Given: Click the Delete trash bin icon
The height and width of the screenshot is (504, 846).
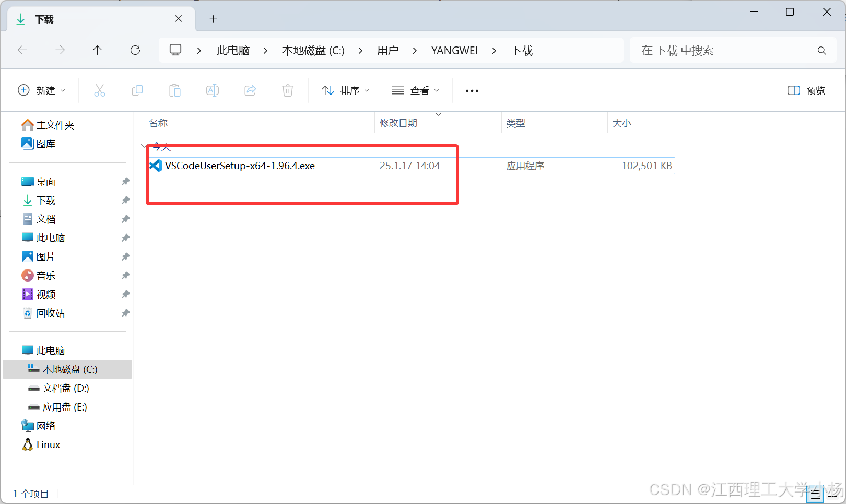Looking at the screenshot, I should (287, 90).
